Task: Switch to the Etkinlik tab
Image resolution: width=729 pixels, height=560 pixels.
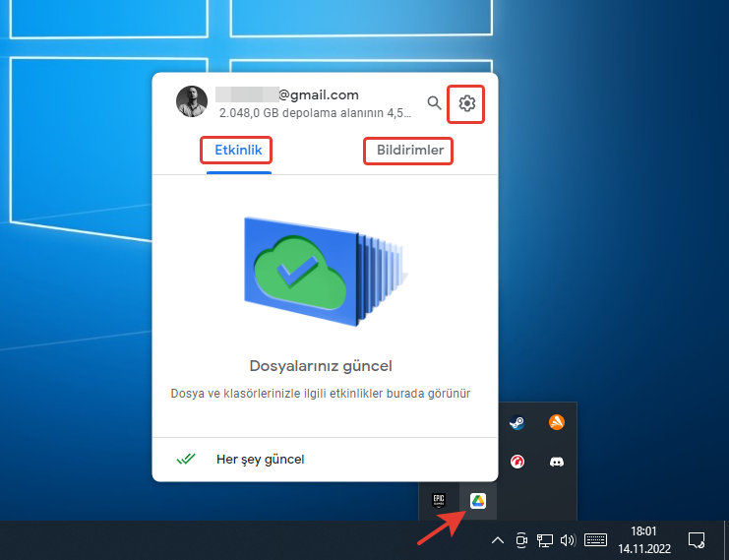Action: pos(237,151)
